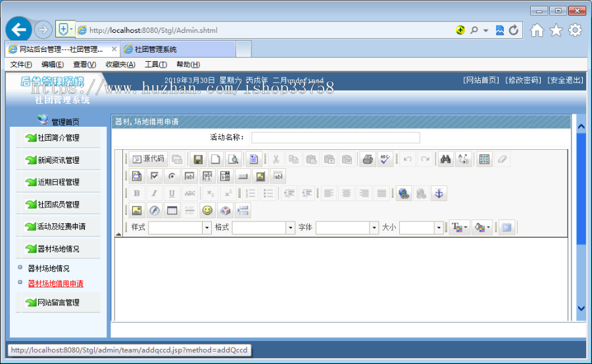Insert a selection list form icon
592x364 pixels.
225,176
